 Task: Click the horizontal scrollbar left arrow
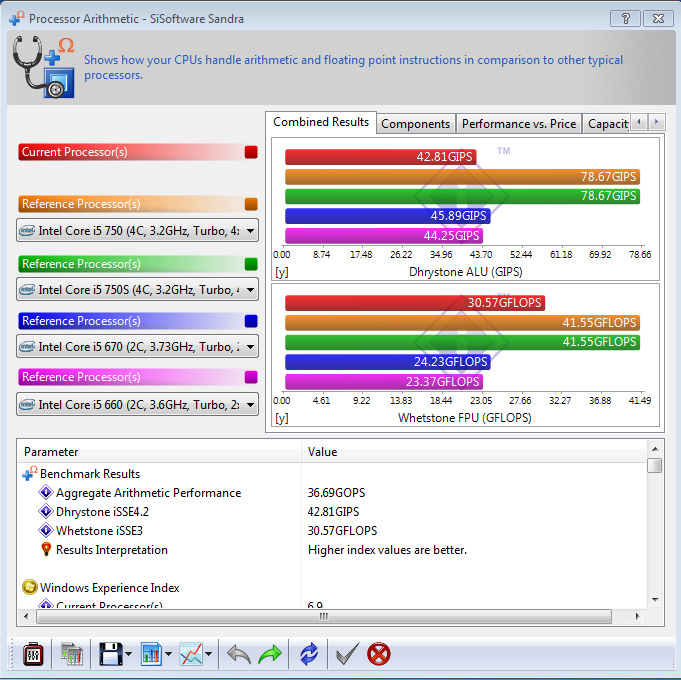[26, 616]
